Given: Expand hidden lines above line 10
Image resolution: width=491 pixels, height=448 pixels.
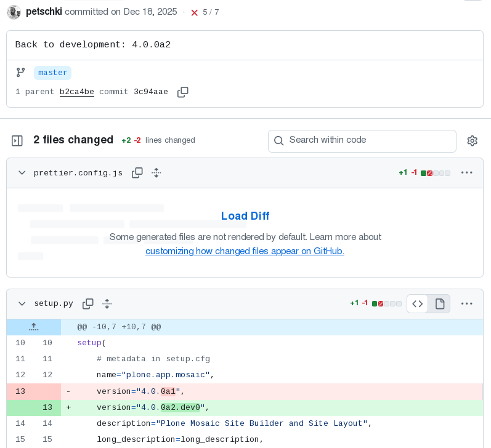Looking at the screenshot, I should click(33, 327).
